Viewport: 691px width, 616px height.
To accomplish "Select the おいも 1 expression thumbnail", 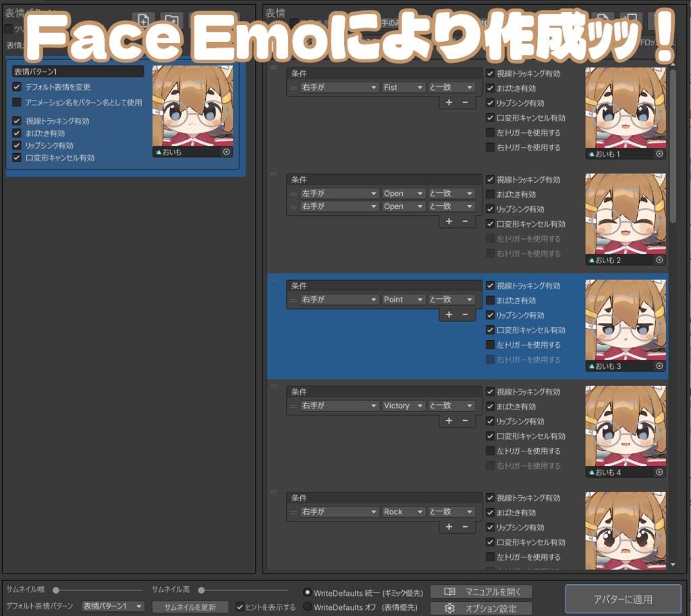I will coord(626,108).
